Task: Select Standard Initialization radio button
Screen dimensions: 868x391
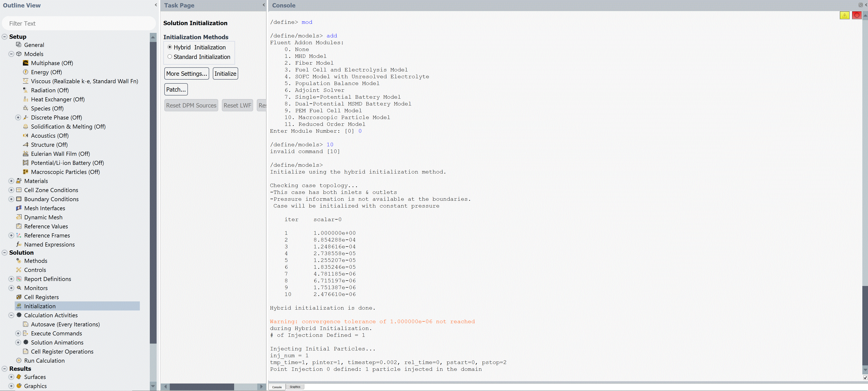Action: click(x=170, y=57)
